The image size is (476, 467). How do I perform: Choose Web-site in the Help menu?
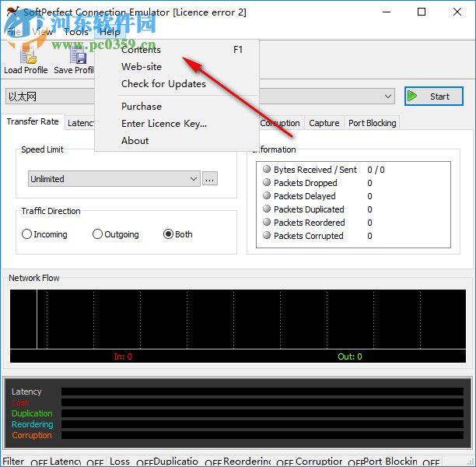coord(177,66)
